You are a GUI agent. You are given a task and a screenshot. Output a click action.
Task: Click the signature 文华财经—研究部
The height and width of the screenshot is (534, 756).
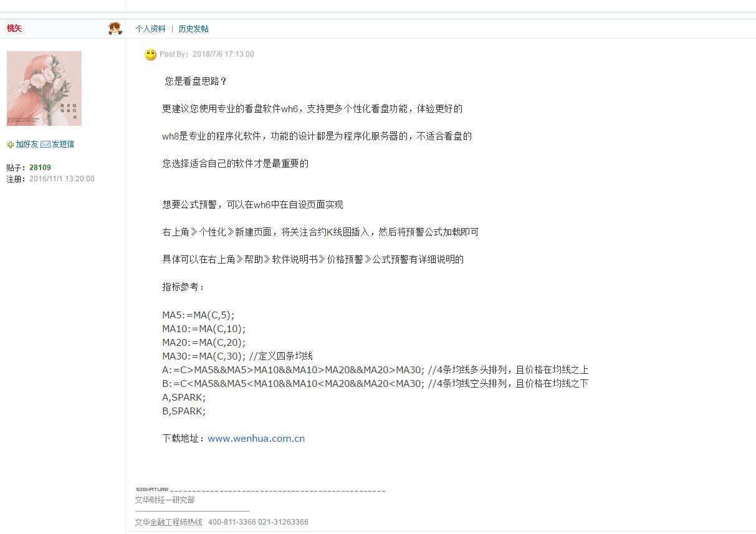pyautogui.click(x=165, y=500)
